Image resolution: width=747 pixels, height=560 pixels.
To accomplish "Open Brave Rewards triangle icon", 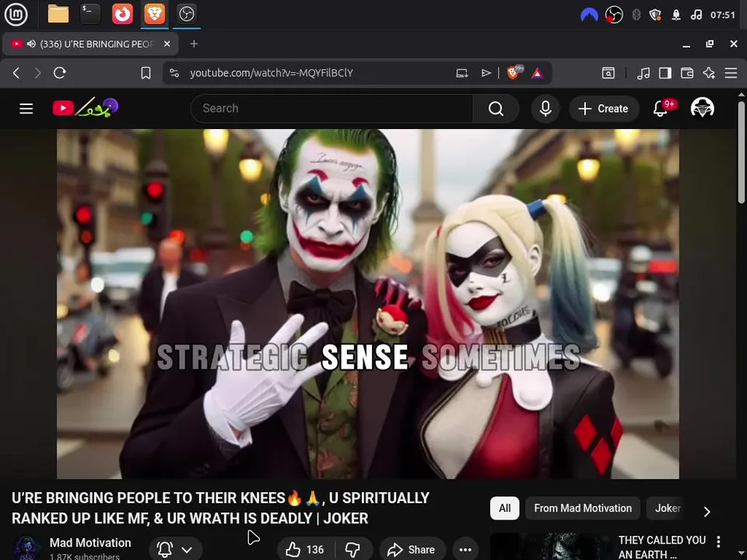I will click(538, 73).
